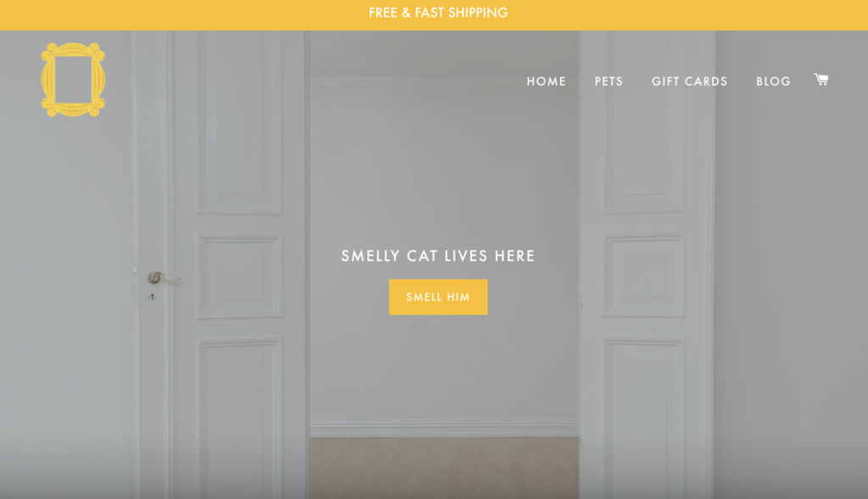Click the wooden floor in hero image

pyautogui.click(x=444, y=468)
